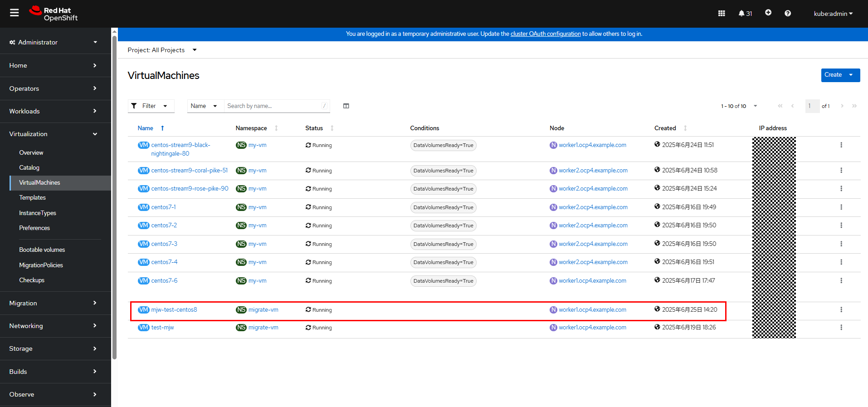
Task: Open kebab menu for centos7-4 row
Action: pos(841,262)
